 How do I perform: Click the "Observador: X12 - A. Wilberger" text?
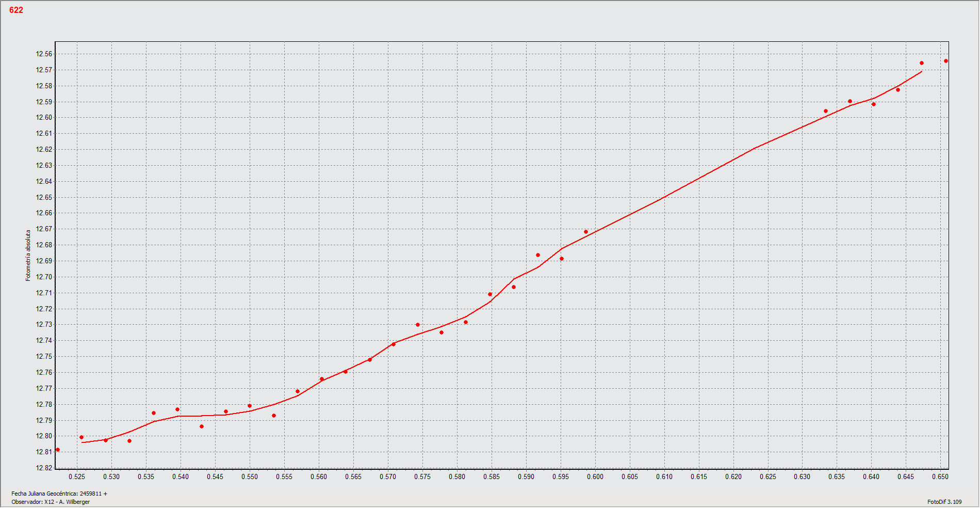coord(51,502)
